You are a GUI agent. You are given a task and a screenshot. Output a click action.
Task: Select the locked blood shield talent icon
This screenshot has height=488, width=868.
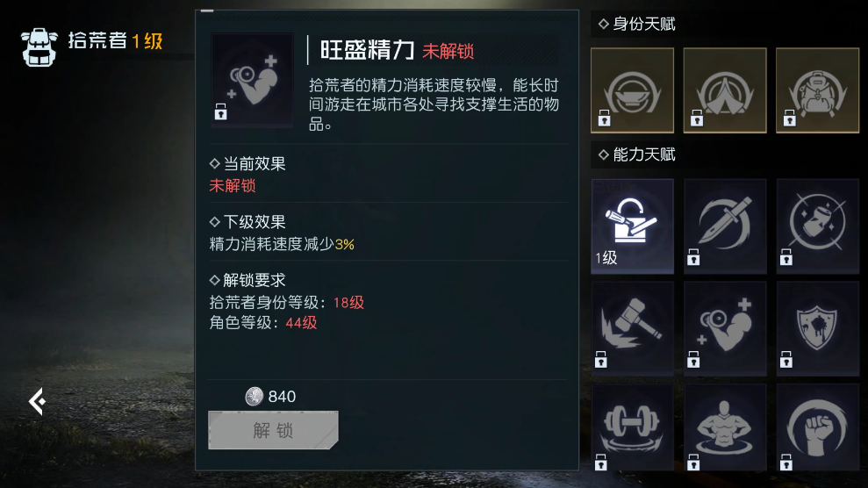point(818,328)
